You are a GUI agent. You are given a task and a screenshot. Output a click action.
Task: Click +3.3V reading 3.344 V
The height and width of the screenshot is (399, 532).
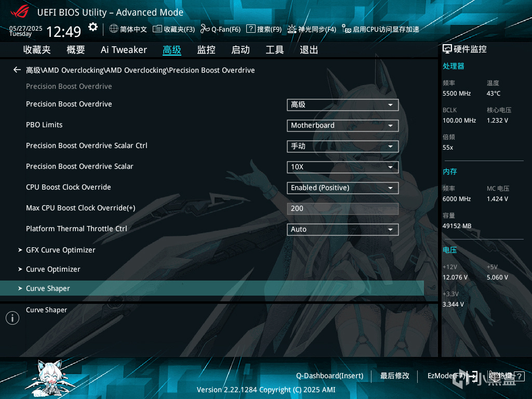(x=453, y=304)
